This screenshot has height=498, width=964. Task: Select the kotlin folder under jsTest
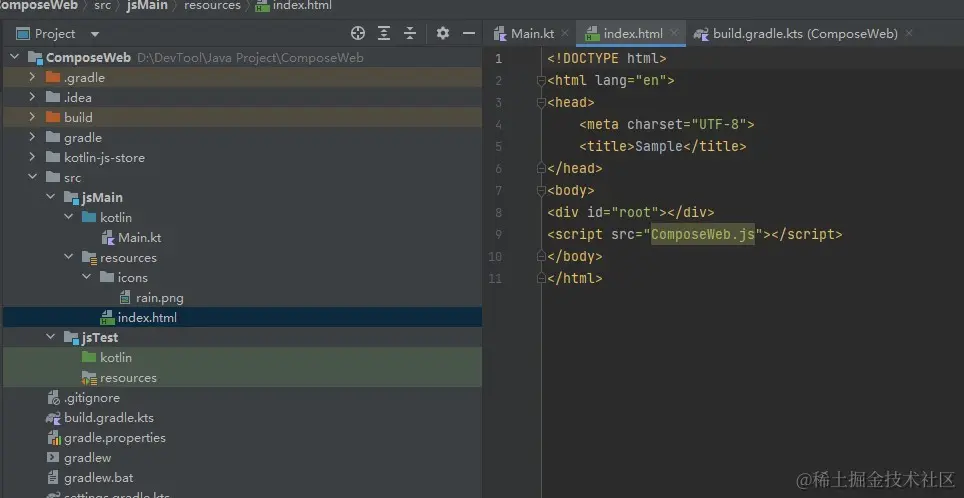pos(116,357)
